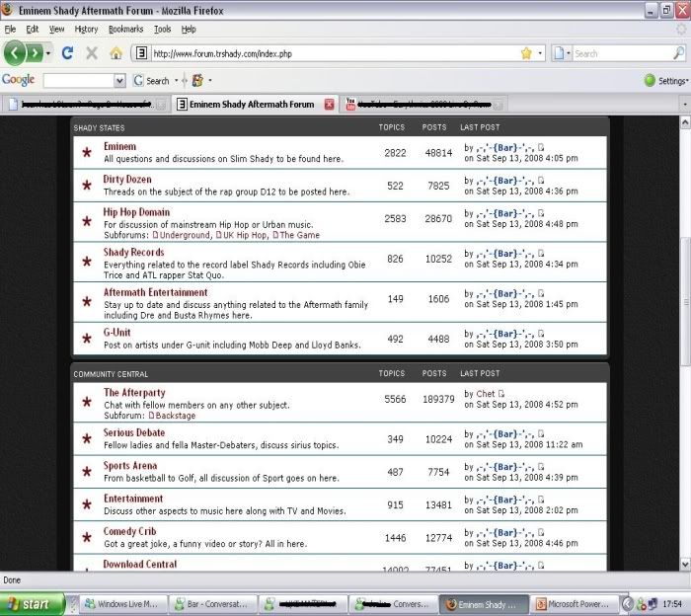Open the Tools menu
Viewport: 691px width, 616px height.
click(162, 29)
